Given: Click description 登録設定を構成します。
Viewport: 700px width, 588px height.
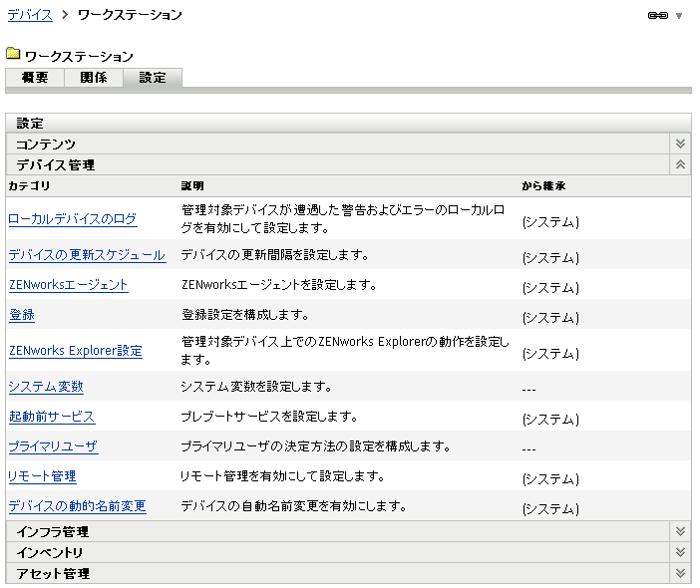Looking at the screenshot, I should coord(244,315).
